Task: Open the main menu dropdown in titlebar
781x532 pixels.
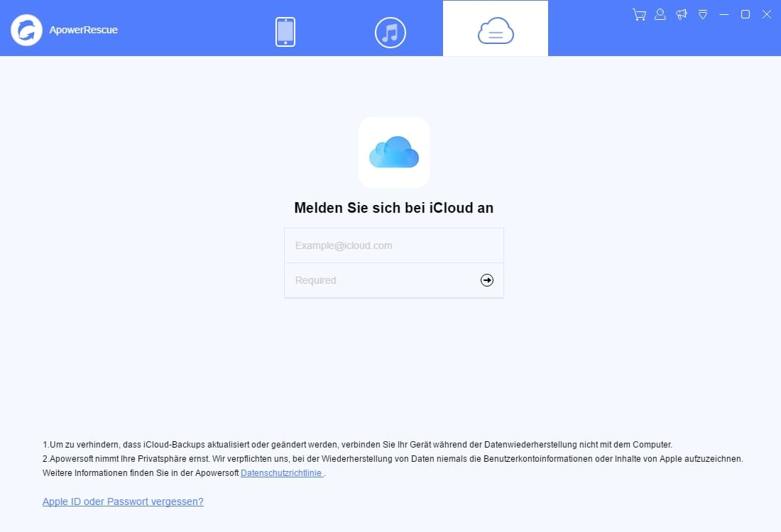Action: (x=703, y=14)
